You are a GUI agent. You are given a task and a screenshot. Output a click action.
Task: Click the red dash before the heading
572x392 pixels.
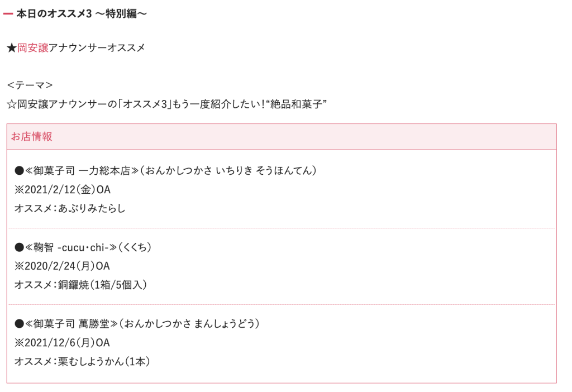point(8,13)
